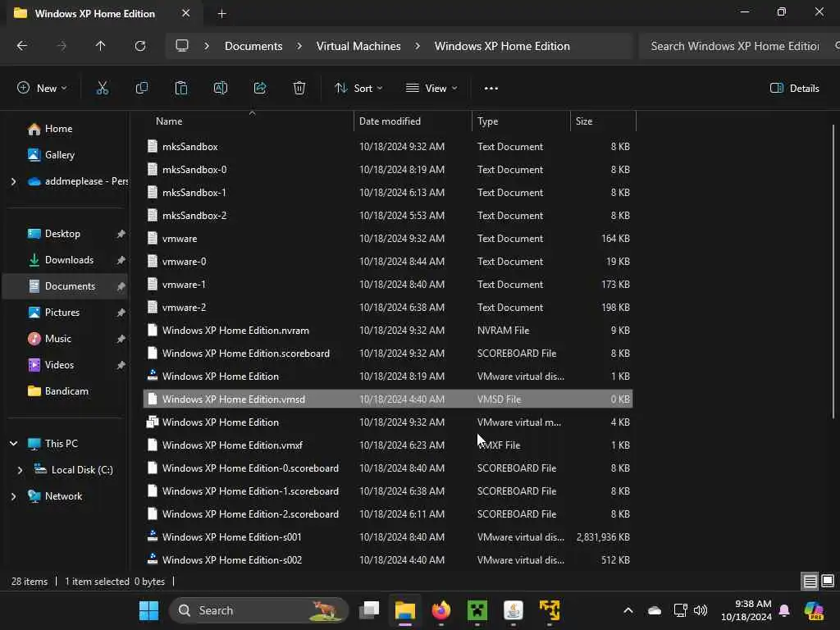Open chevron after Virtual Machines in breadcrumb
Screen dimensions: 840x630
point(418,46)
